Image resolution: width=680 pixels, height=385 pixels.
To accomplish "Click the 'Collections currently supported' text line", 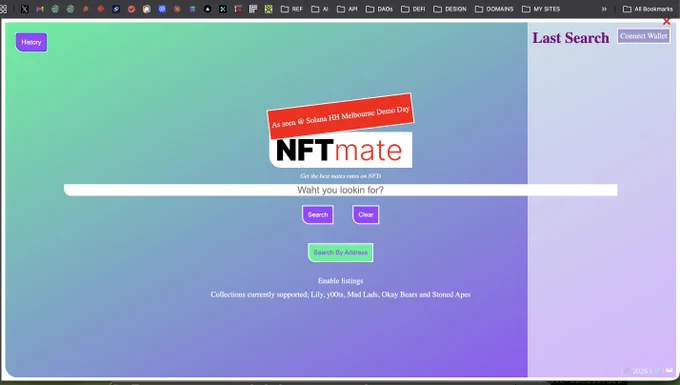I will click(340, 294).
